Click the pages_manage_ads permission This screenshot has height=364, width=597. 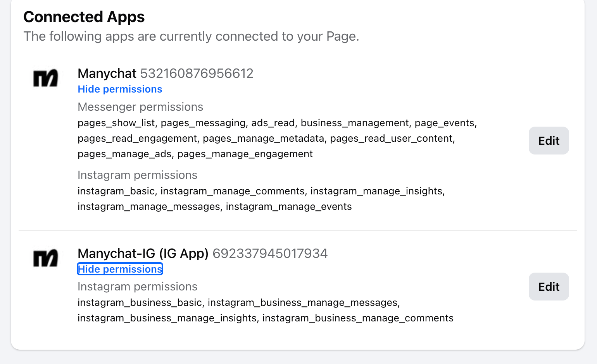tap(124, 154)
